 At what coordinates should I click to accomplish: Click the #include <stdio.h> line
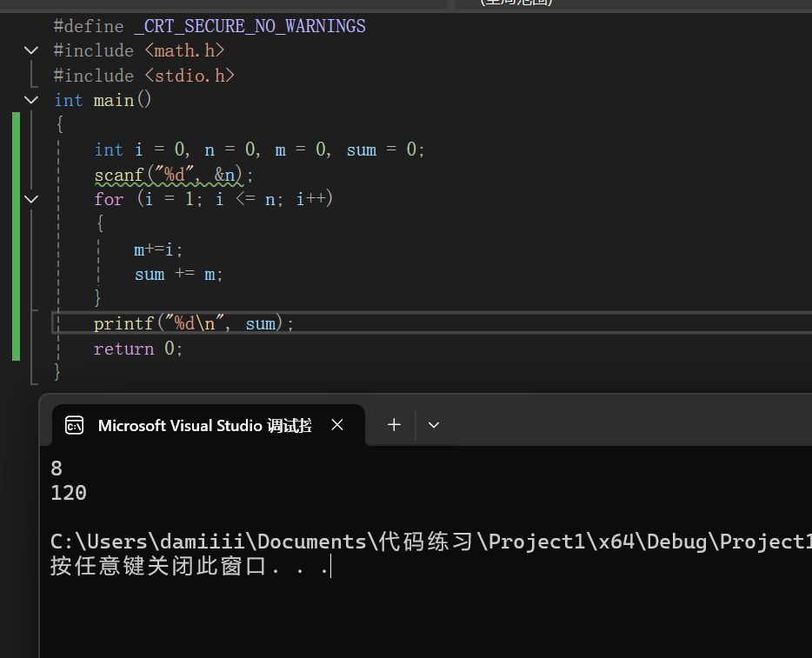tap(144, 76)
